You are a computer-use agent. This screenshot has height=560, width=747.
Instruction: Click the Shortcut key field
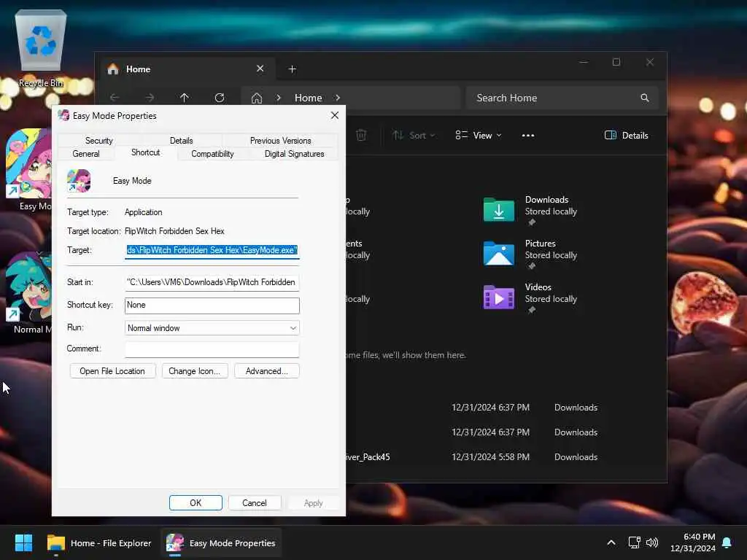coord(212,306)
